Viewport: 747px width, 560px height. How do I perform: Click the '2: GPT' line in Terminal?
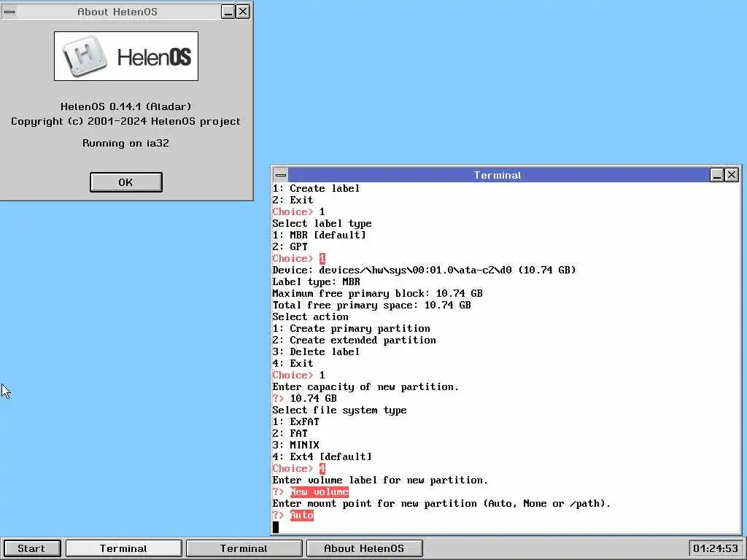pyautogui.click(x=290, y=246)
